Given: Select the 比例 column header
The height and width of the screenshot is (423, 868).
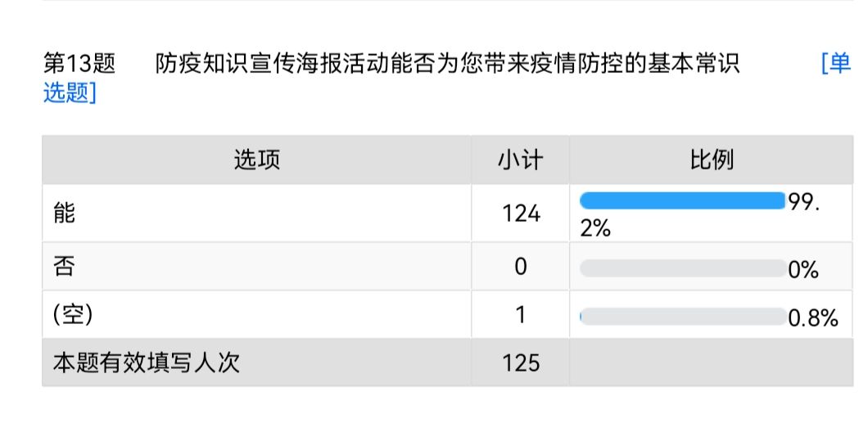Looking at the screenshot, I should (712, 160).
